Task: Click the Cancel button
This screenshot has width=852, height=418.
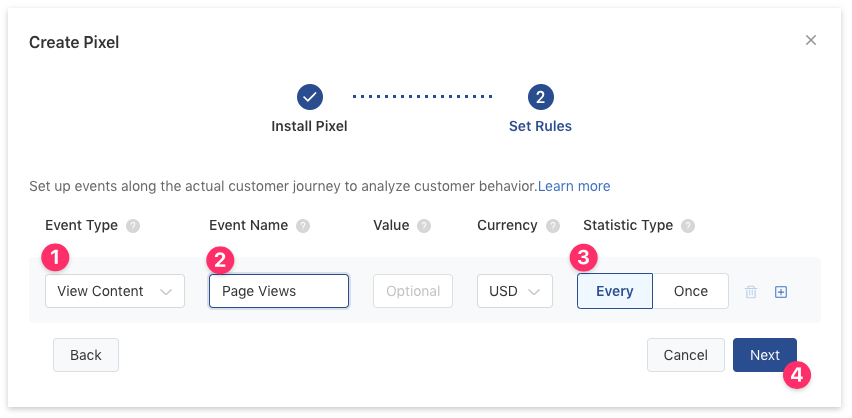Action: 685,355
